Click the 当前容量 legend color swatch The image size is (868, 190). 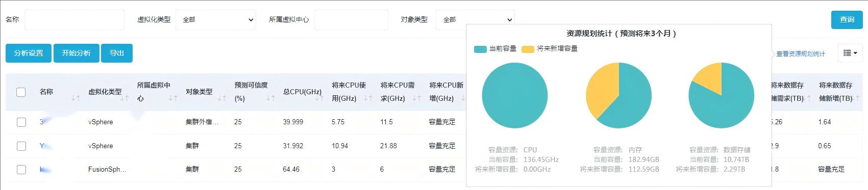click(x=480, y=49)
